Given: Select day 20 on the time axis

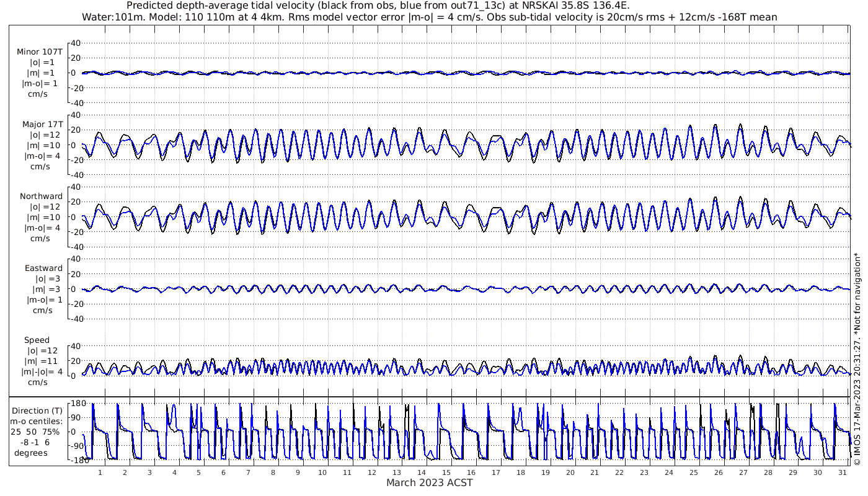Looking at the screenshot, I should click(570, 472).
